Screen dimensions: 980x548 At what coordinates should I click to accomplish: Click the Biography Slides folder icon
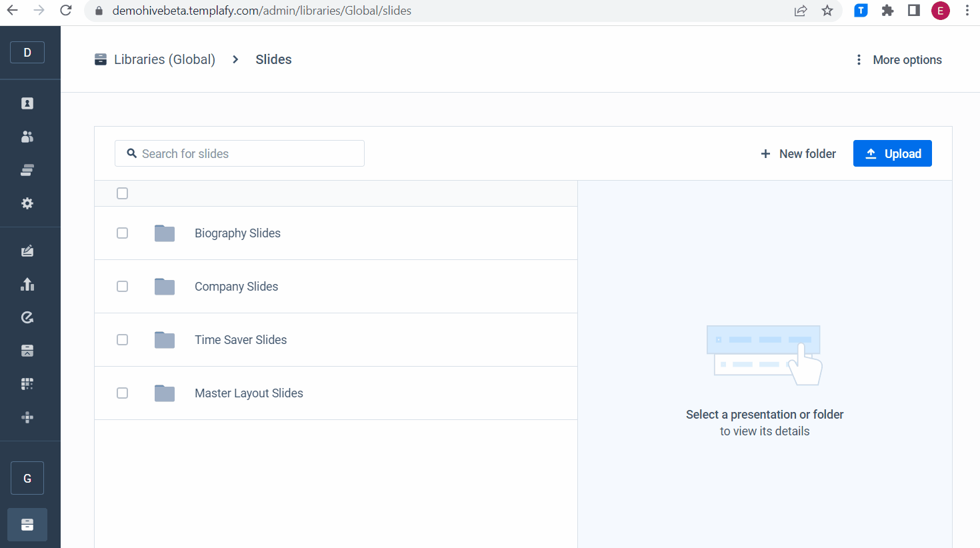click(165, 233)
